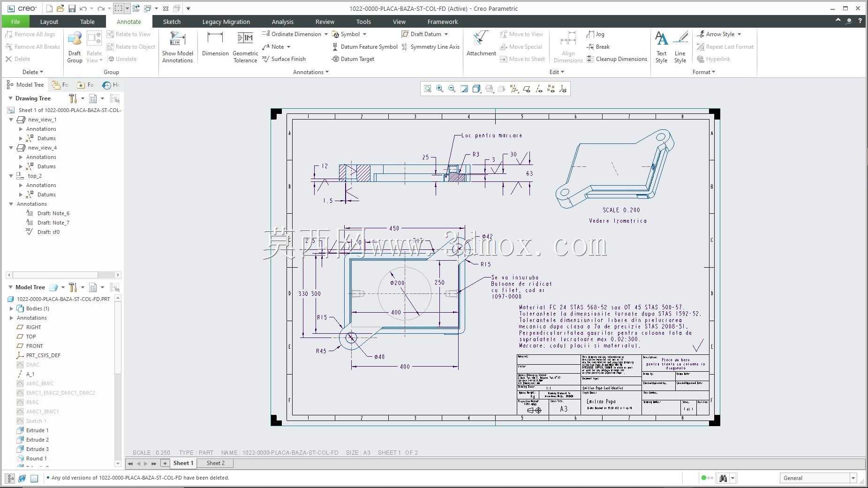Click Datum Feature Symbol
The image size is (868, 488).
[x=364, y=47]
